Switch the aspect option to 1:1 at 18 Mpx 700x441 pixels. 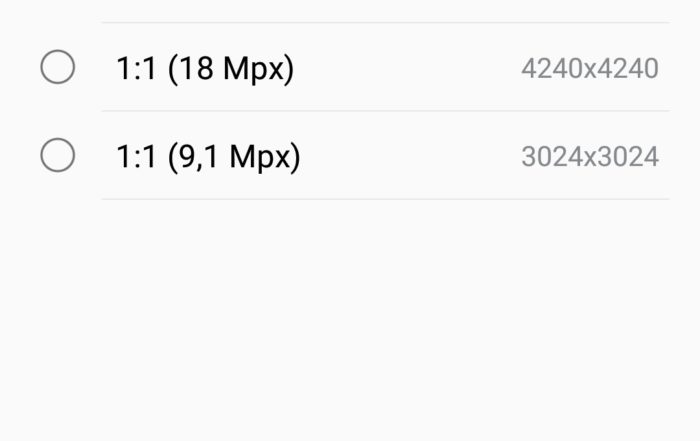(x=350, y=67)
